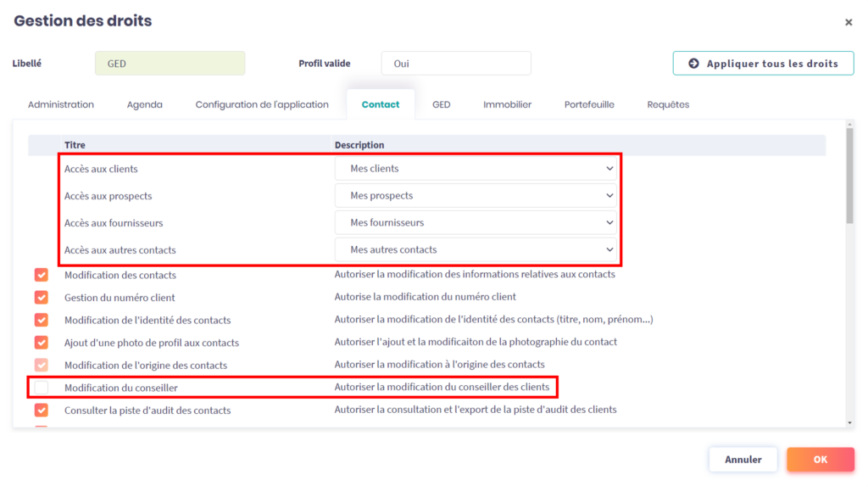This screenshot has width=868, height=486.
Task: Enable Modification du conseiller checkbox
Action: point(42,388)
